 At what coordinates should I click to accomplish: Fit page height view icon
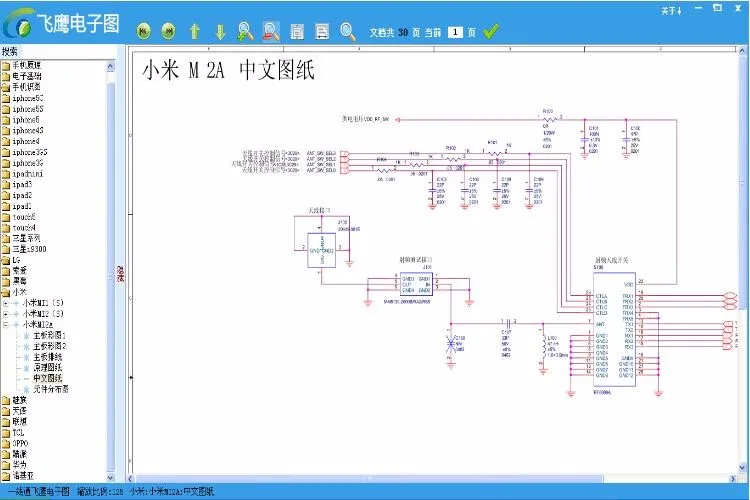297,32
